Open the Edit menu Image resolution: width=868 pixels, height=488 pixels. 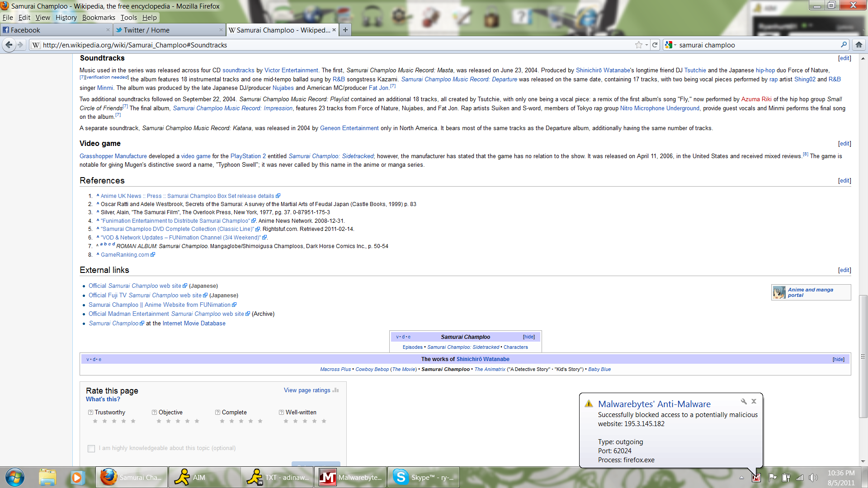24,17
